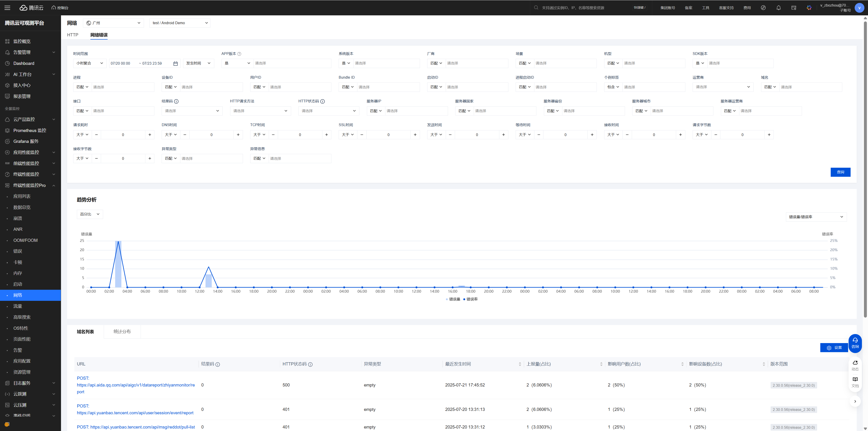Open the 文档 docs icon on the right
The height and width of the screenshot is (431, 868).
855,382
